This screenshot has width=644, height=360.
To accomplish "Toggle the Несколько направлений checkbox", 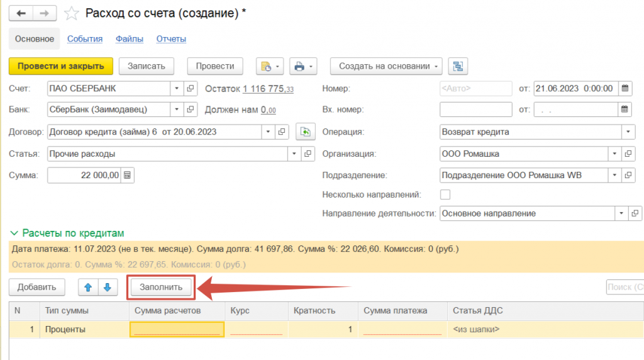I will point(445,194).
